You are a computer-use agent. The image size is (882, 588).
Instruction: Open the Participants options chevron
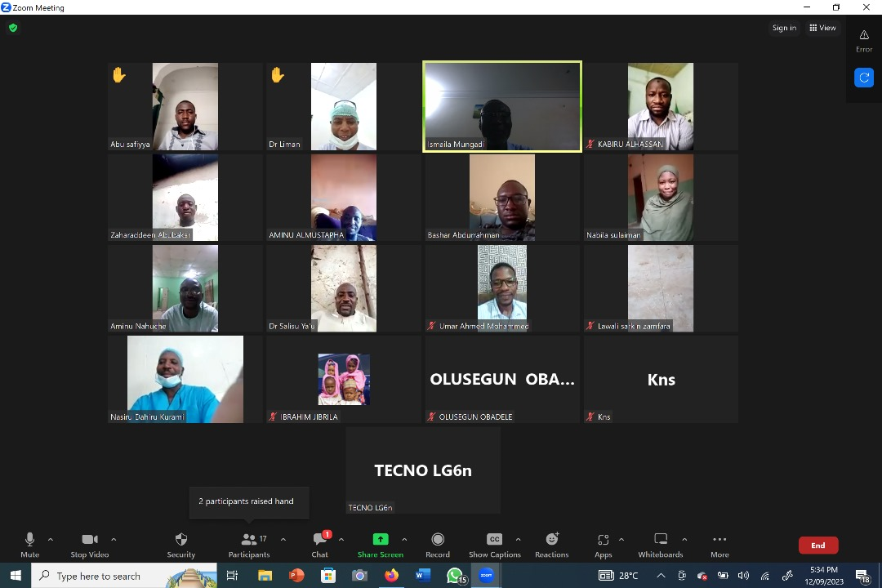(283, 539)
